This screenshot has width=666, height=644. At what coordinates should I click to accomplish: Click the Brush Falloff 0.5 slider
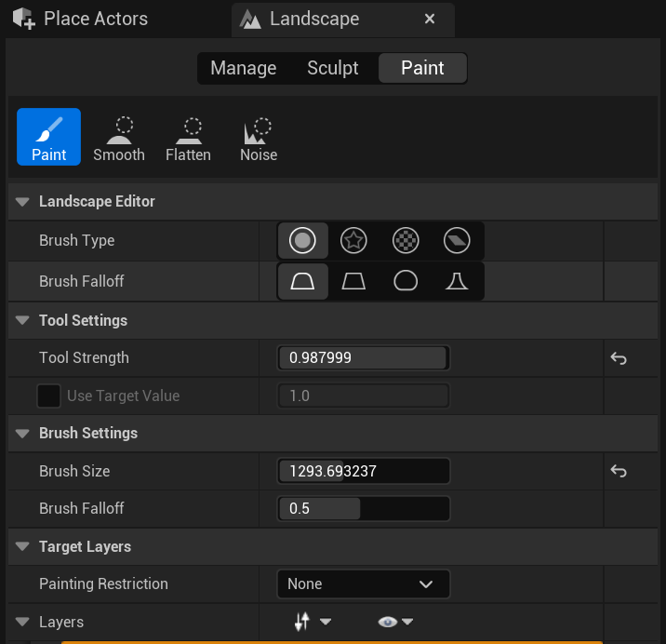(x=363, y=509)
